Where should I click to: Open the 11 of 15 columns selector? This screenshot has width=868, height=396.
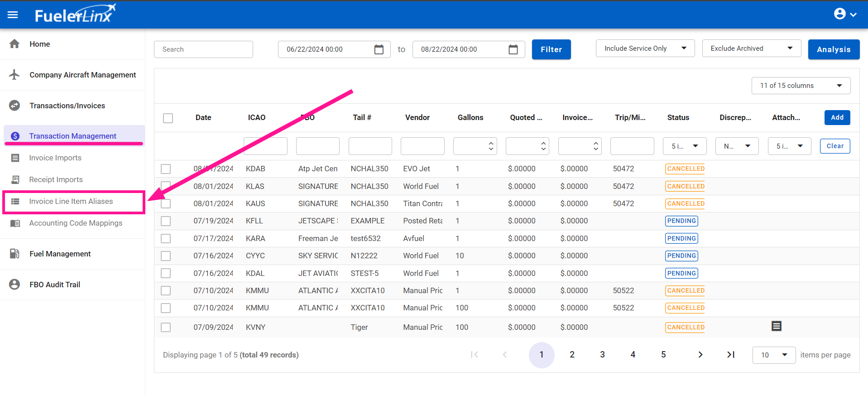pos(801,86)
